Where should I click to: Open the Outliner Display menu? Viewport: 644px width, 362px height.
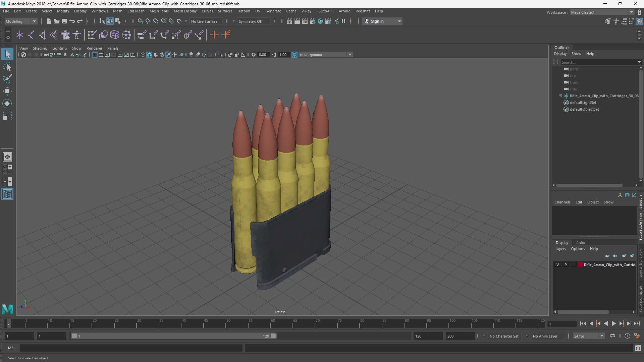click(560, 54)
